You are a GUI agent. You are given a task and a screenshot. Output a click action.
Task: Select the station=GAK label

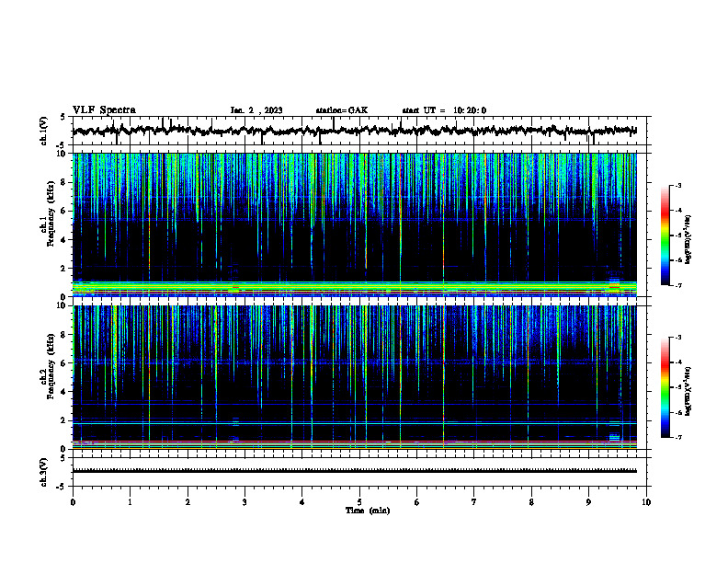342,110
